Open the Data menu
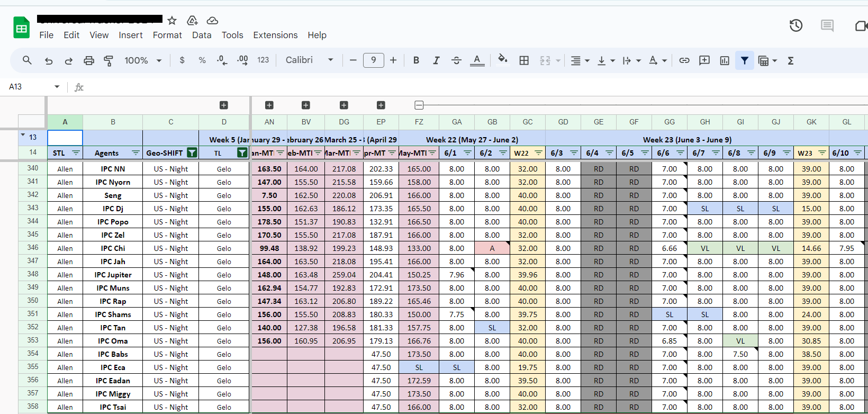Image resolution: width=868 pixels, height=414 pixels. point(202,35)
